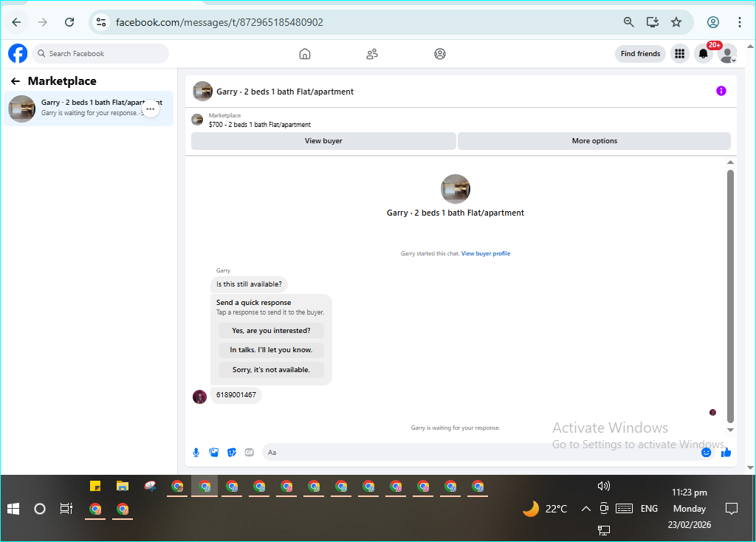Image resolution: width=756 pixels, height=542 pixels.
Task: Click the 'Is this still available?' message
Action: 249,284
